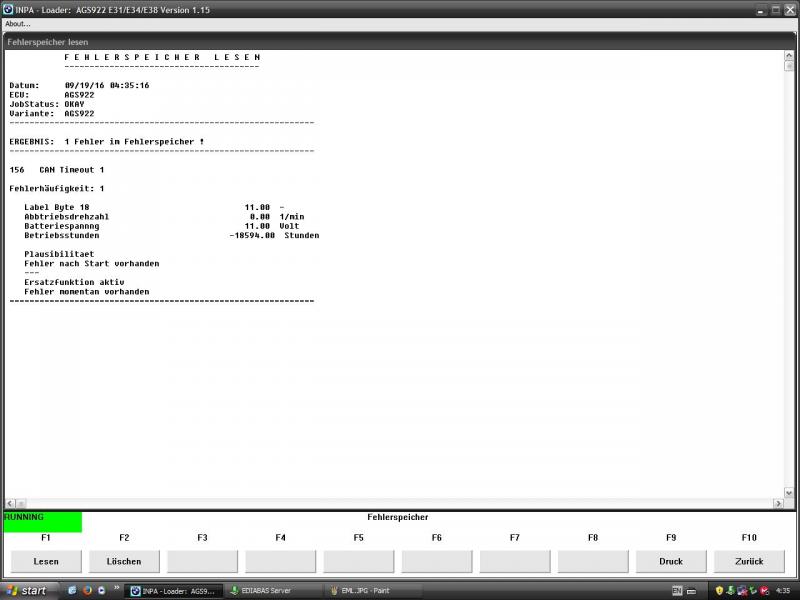The image size is (800, 600).
Task: Go back with the Zurück button
Action: tap(749, 561)
